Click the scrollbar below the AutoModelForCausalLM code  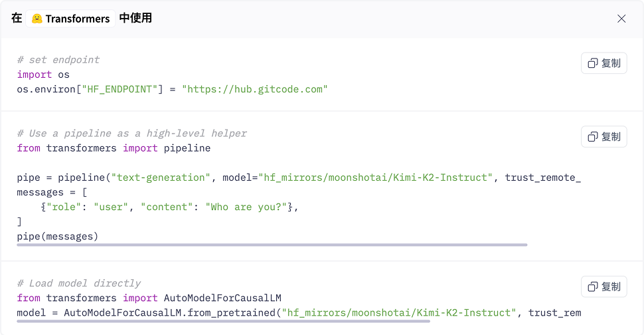(223, 321)
